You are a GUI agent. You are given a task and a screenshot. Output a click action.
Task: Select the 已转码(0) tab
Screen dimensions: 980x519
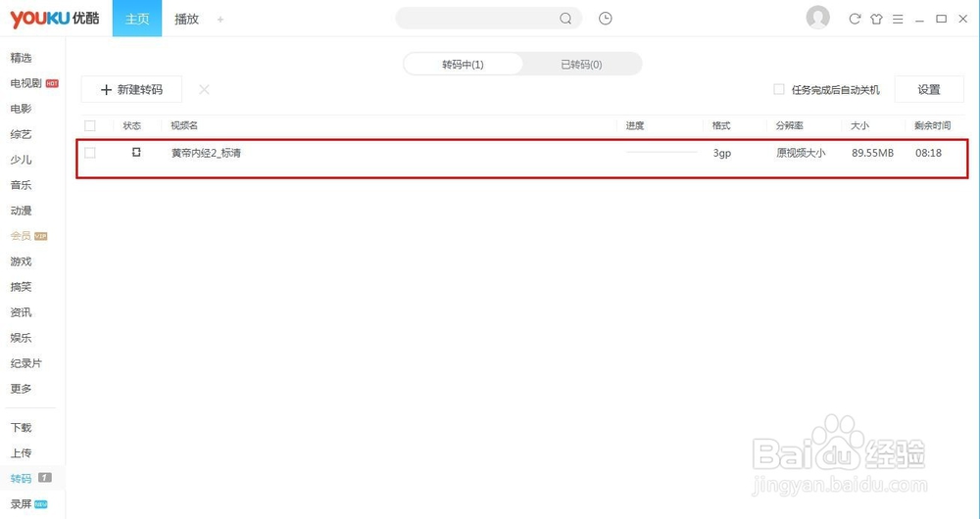tap(581, 65)
